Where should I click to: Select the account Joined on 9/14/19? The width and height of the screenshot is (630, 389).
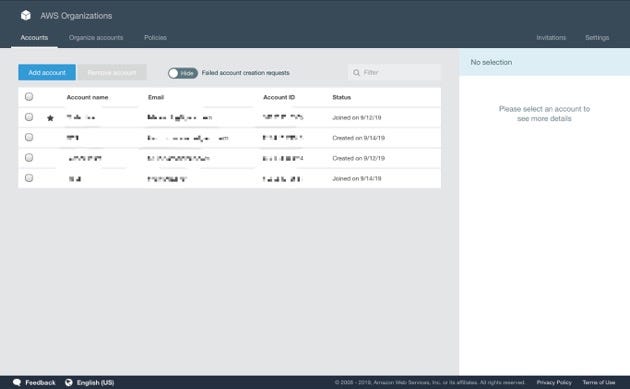point(29,178)
